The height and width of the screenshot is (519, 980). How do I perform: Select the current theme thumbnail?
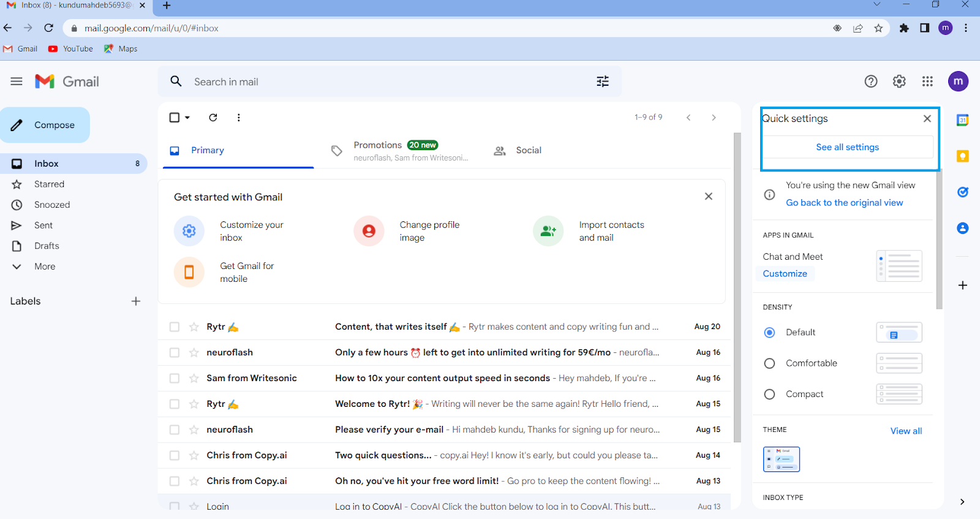781,460
